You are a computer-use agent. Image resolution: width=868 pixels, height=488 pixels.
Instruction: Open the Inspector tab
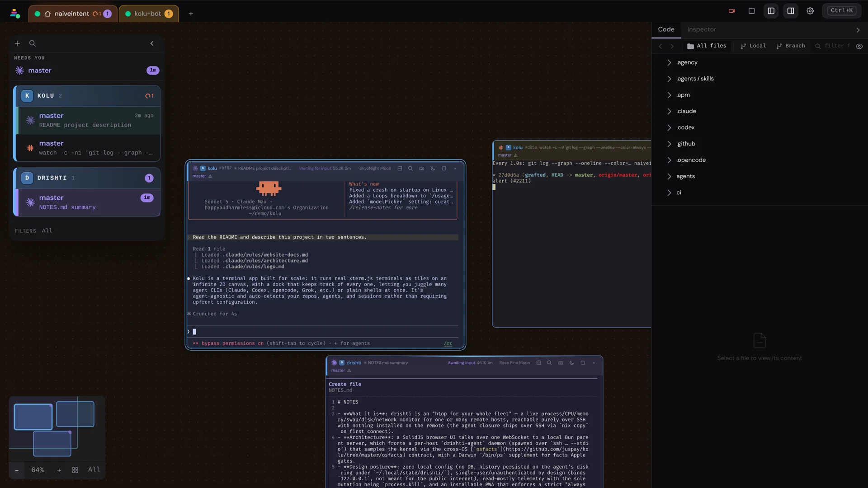coord(702,29)
